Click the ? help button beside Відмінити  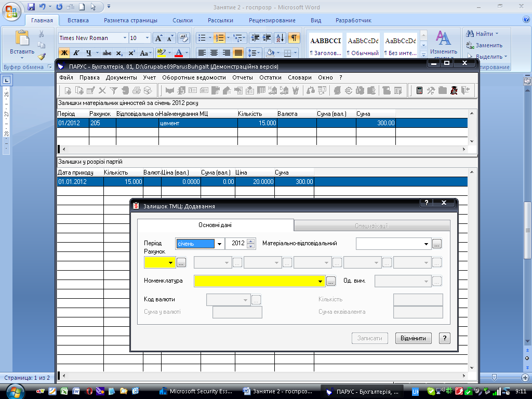point(445,338)
